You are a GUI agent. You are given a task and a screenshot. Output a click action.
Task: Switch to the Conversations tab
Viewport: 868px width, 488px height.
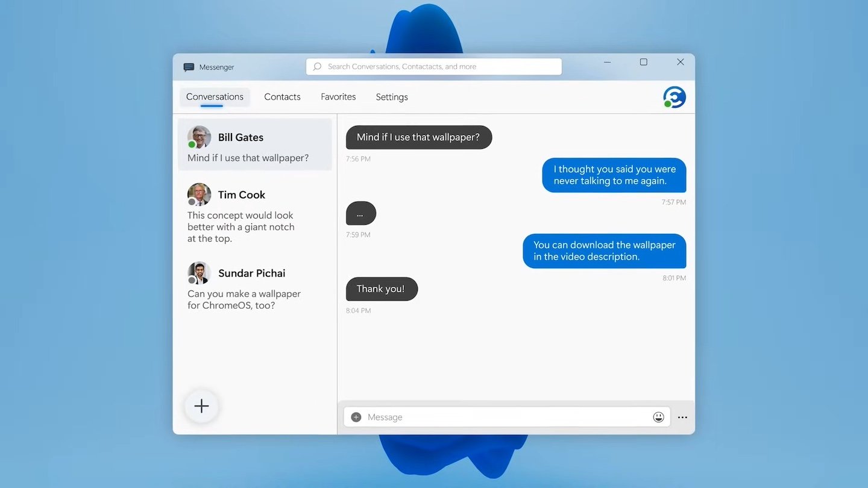[215, 97]
